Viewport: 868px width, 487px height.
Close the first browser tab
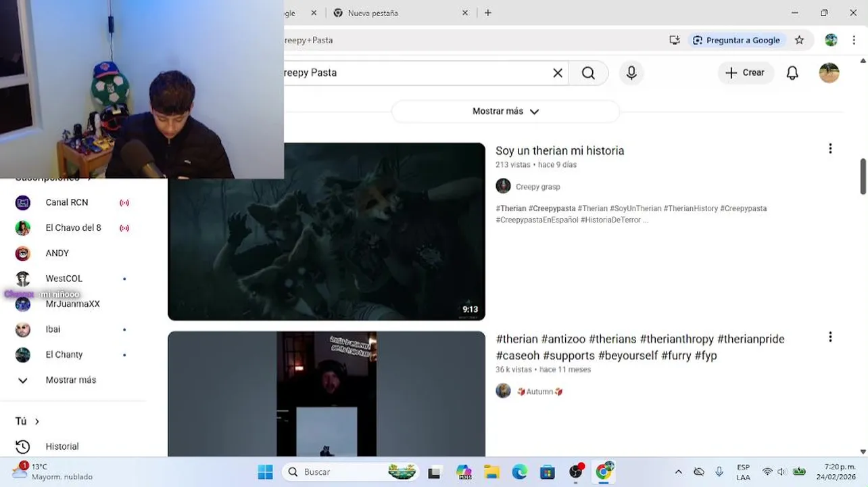(x=314, y=13)
